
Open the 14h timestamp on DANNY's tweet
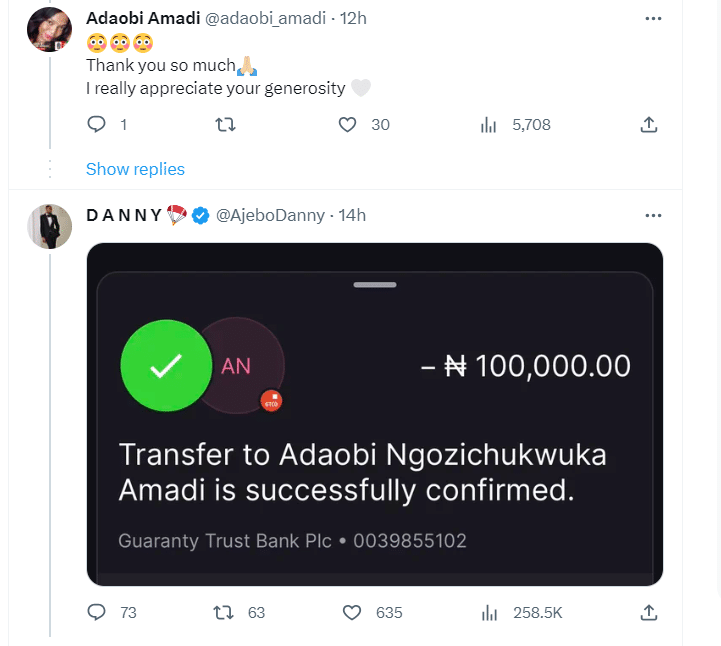point(352,215)
